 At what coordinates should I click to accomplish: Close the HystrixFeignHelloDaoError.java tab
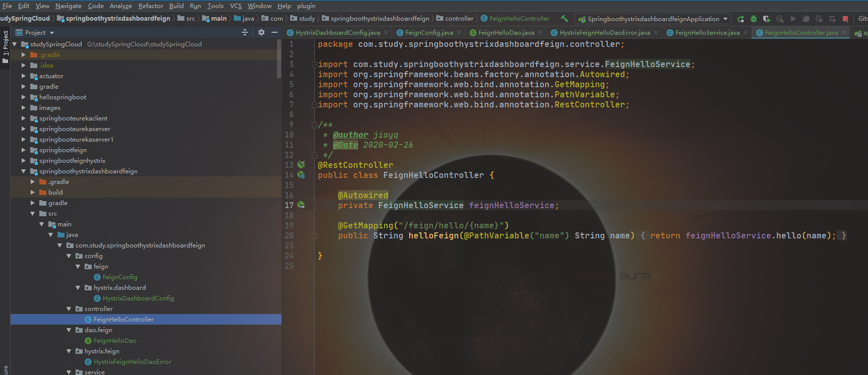click(656, 32)
